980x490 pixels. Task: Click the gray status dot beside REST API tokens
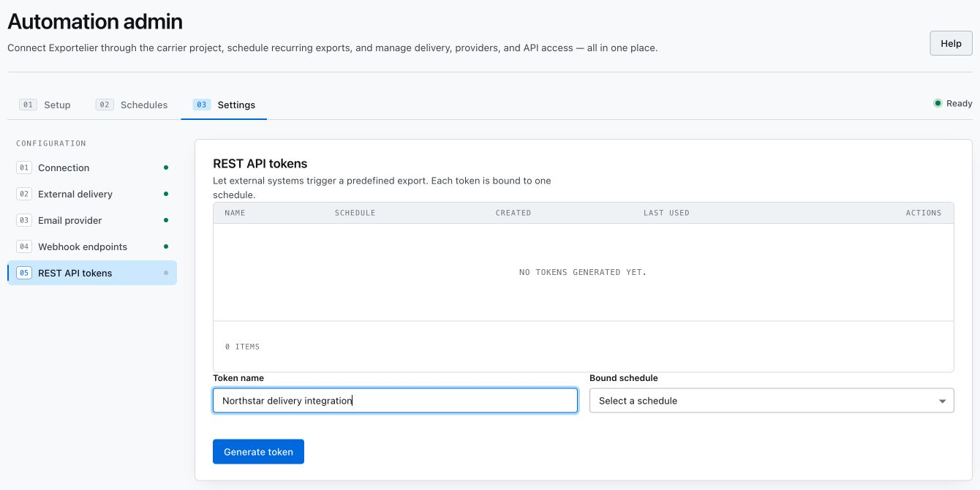pyautogui.click(x=166, y=273)
